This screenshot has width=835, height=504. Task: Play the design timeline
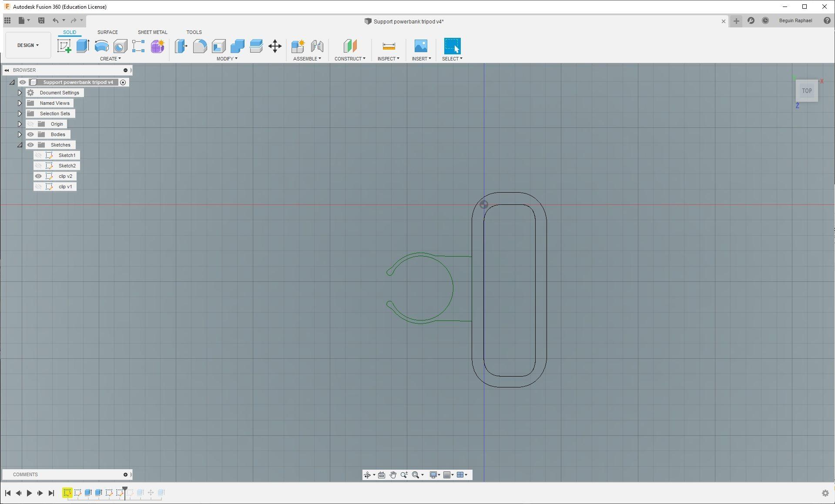pos(29,493)
